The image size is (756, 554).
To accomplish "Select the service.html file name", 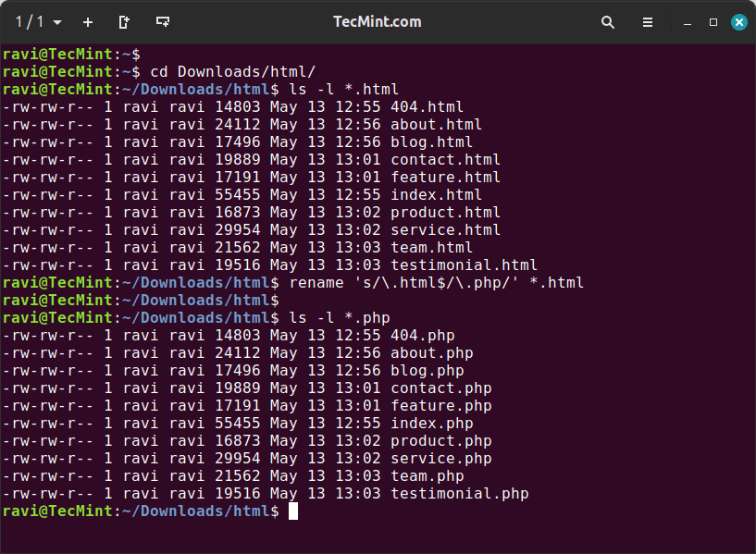I will click(x=445, y=229).
